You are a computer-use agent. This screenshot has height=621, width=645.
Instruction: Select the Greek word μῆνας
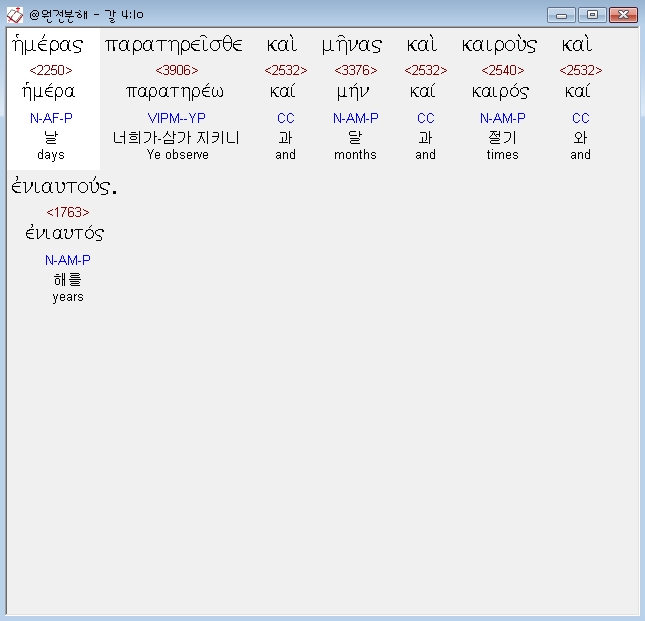click(x=352, y=44)
